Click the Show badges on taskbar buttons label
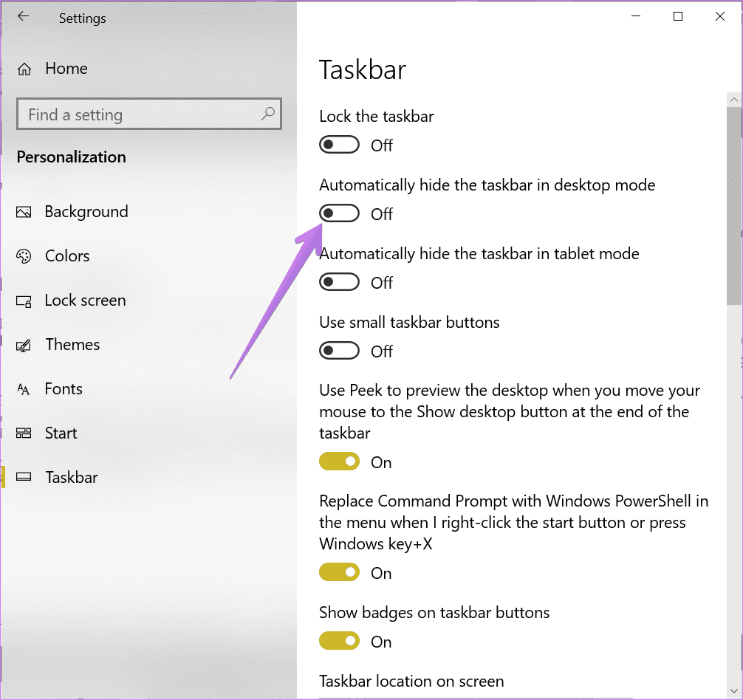The width and height of the screenshot is (743, 700). click(x=434, y=613)
